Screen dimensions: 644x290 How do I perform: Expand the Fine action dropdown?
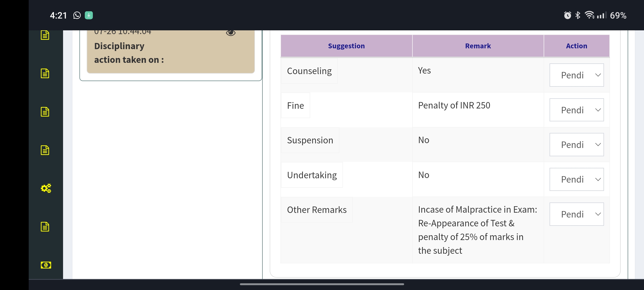[x=576, y=110]
